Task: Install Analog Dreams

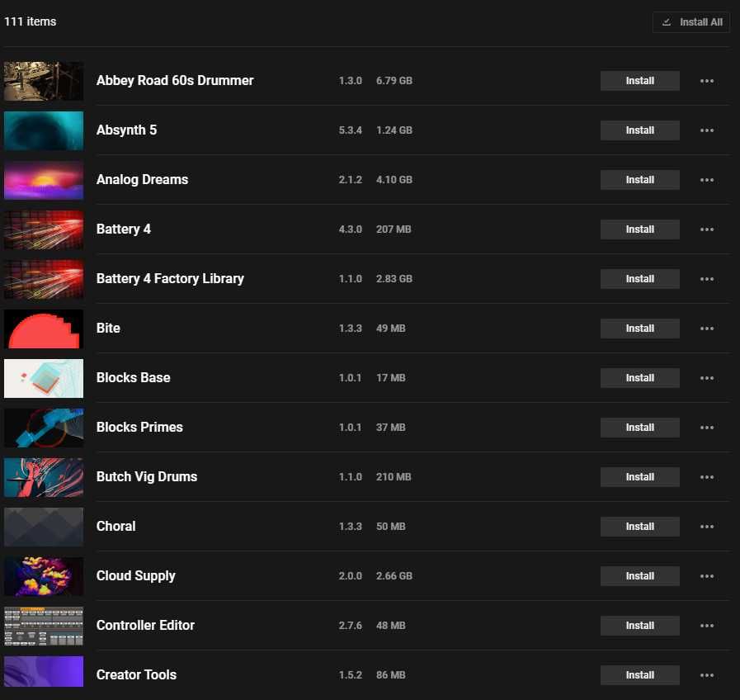Action: point(640,180)
